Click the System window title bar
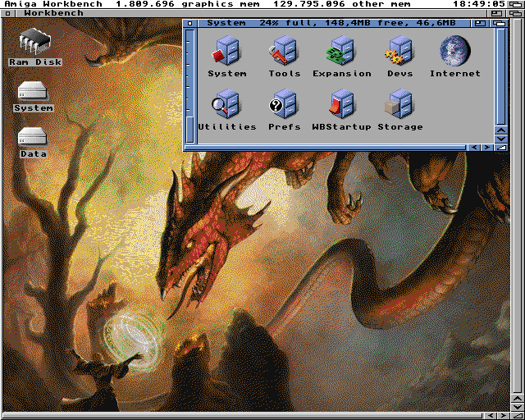 [x=334, y=23]
